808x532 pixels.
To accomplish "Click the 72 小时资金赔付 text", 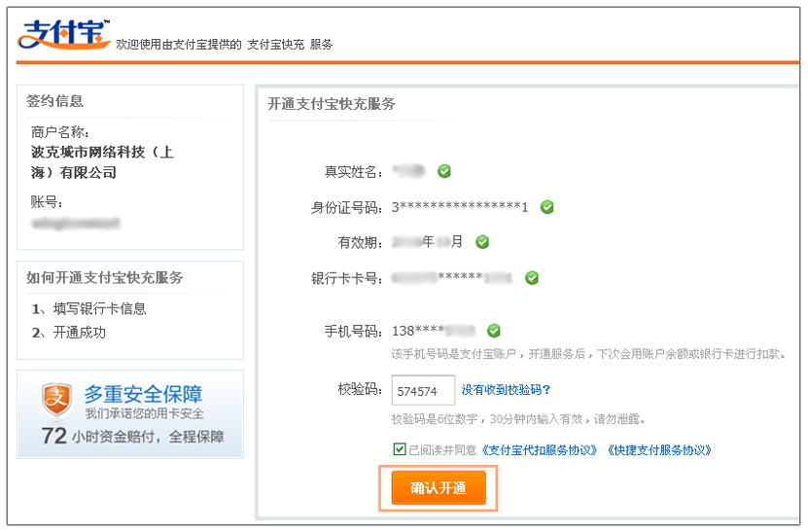I will point(133,436).
